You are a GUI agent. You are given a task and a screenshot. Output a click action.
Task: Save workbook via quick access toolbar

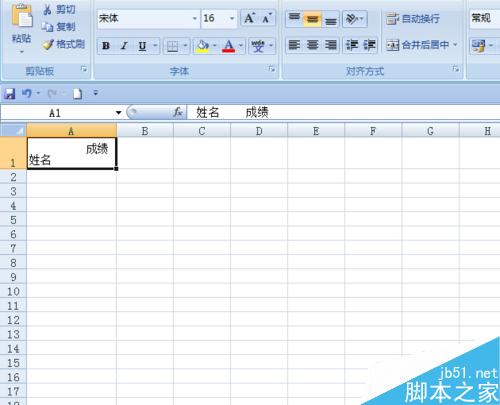10,94
